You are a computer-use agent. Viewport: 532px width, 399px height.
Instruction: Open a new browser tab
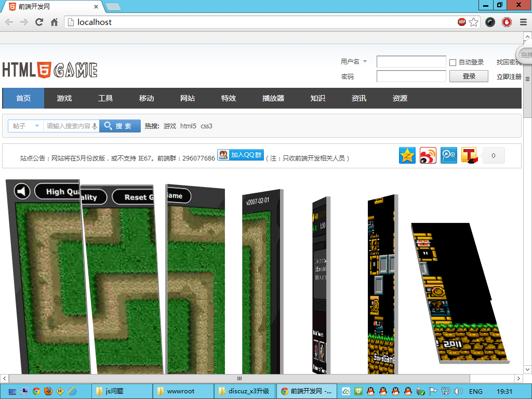pyautogui.click(x=113, y=7)
